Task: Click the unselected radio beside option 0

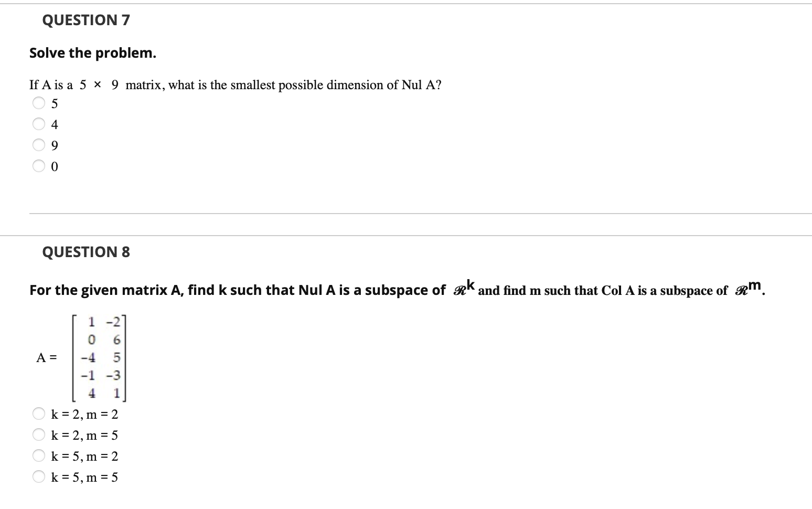Action: coord(39,166)
